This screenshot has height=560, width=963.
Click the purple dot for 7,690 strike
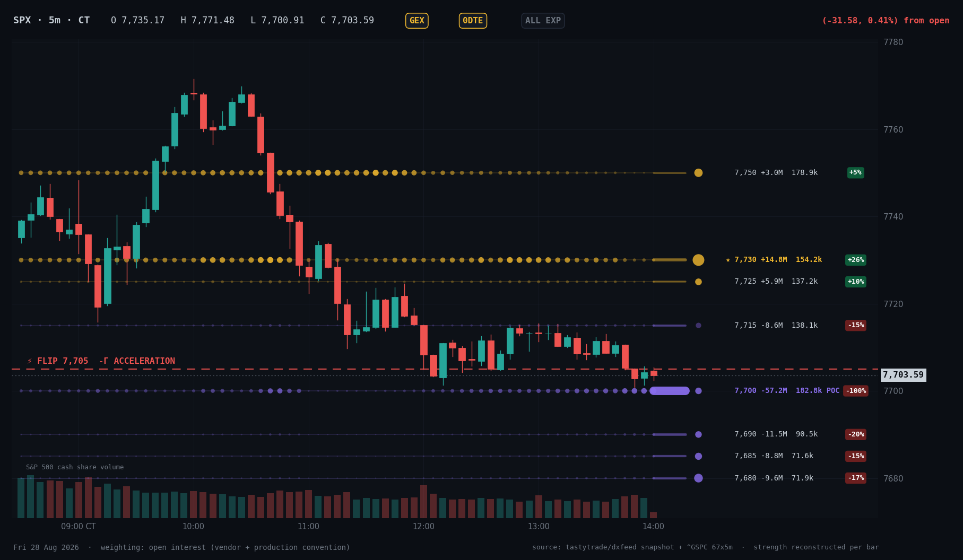(x=698, y=434)
